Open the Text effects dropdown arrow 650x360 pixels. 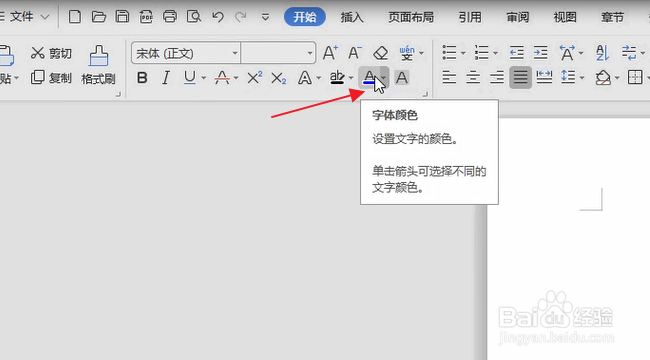pos(318,78)
